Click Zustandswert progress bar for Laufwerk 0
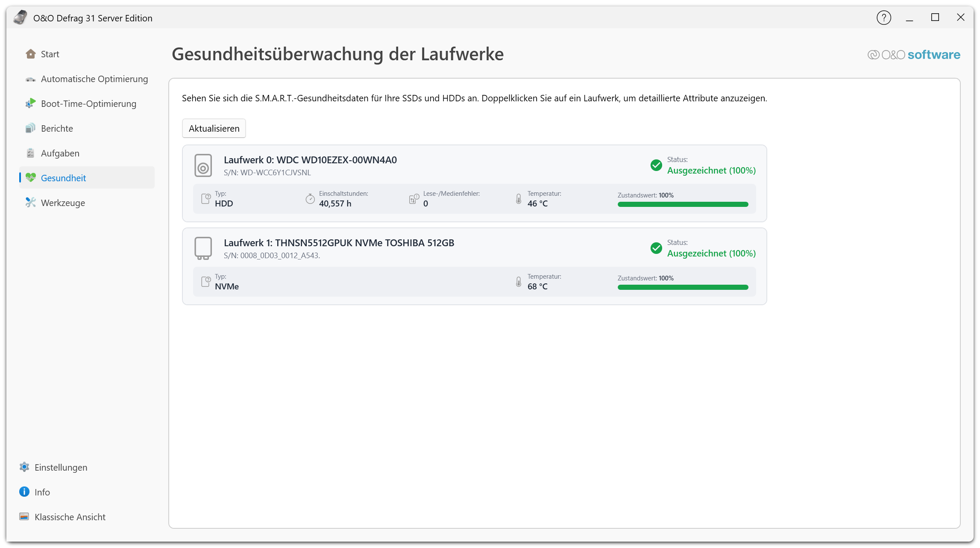 tap(683, 204)
